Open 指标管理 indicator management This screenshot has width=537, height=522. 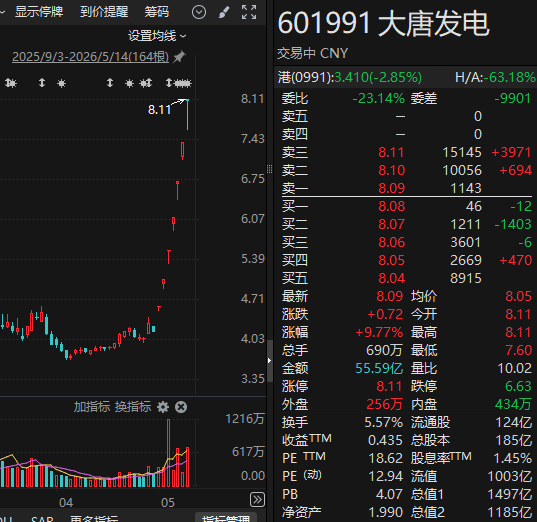coord(226,518)
